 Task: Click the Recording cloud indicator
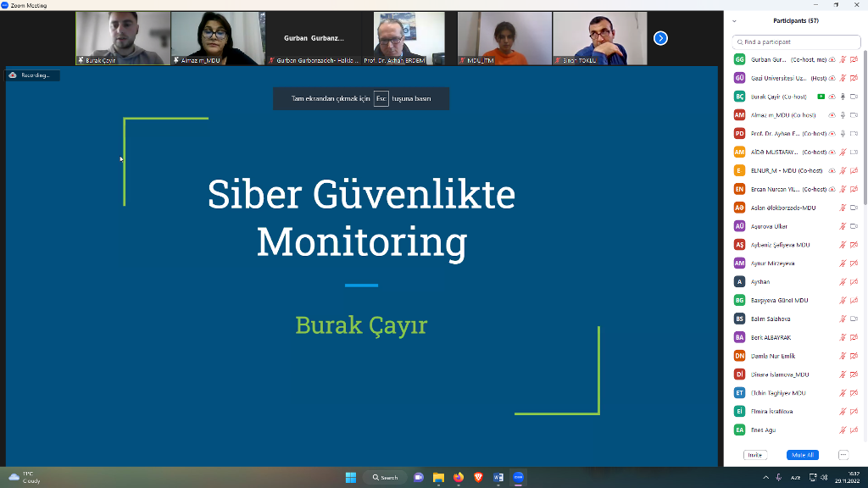31,75
